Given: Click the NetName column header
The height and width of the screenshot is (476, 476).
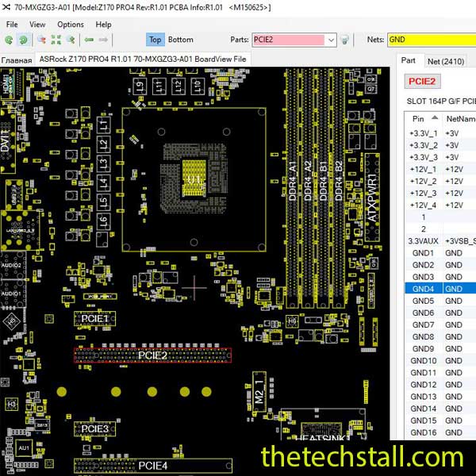Looking at the screenshot, I should pyautogui.click(x=460, y=118).
